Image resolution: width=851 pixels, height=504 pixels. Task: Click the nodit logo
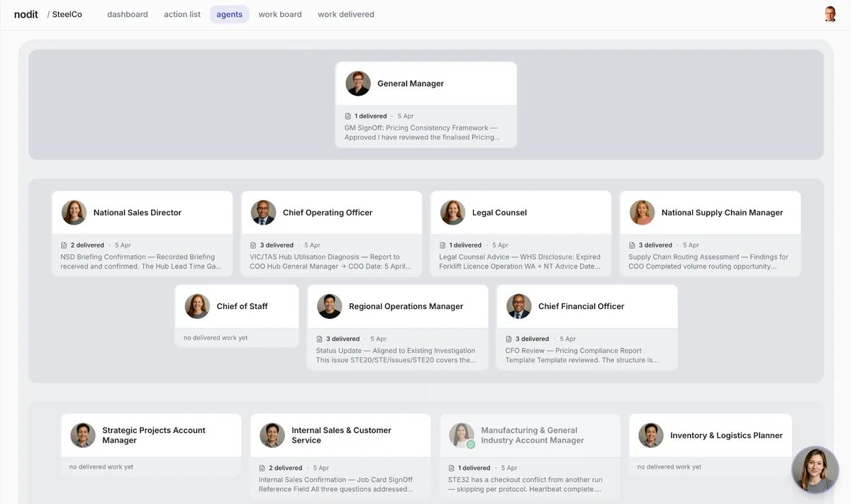(x=26, y=14)
